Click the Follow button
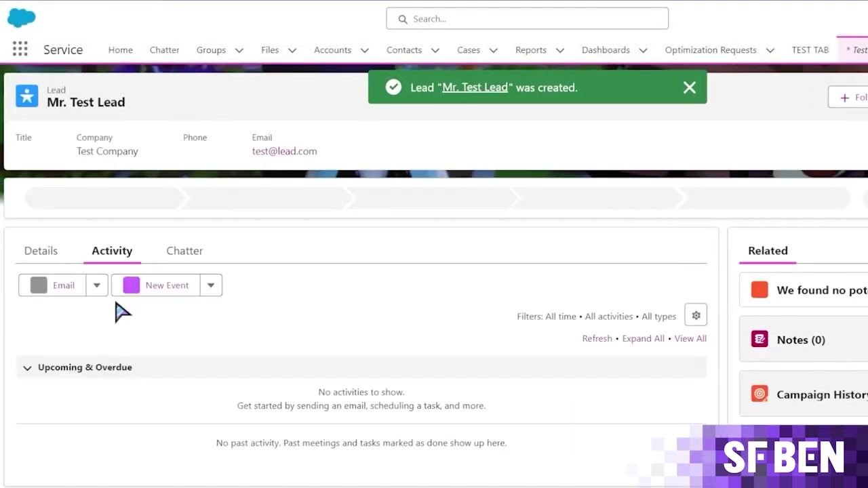Viewport: 868px width, 488px height. coord(848,97)
